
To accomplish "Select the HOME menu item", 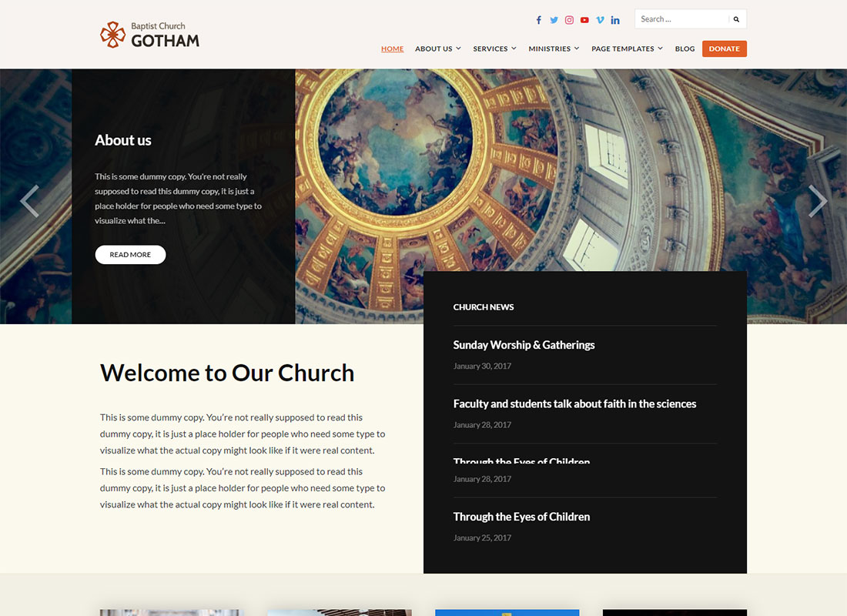I will tap(392, 49).
